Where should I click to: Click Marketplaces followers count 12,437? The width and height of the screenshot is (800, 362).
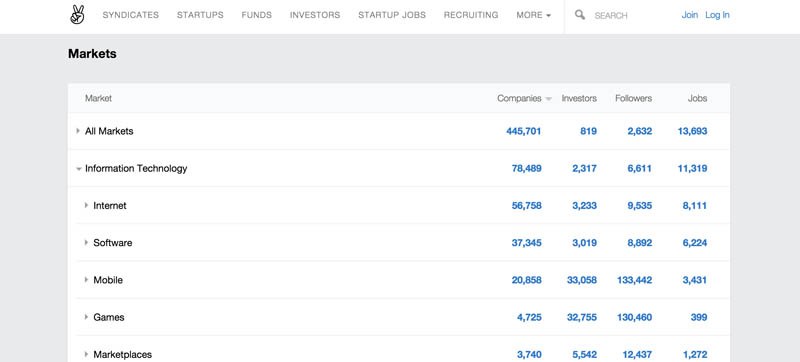coord(637,354)
